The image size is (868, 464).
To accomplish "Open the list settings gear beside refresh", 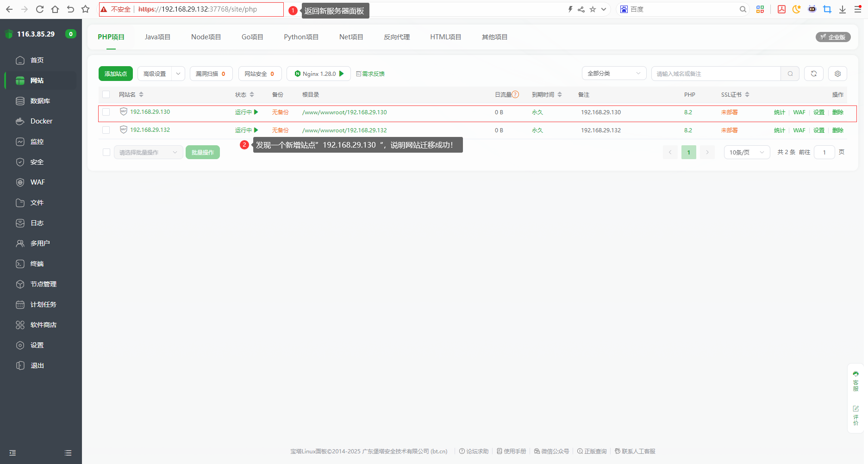I will [837, 73].
